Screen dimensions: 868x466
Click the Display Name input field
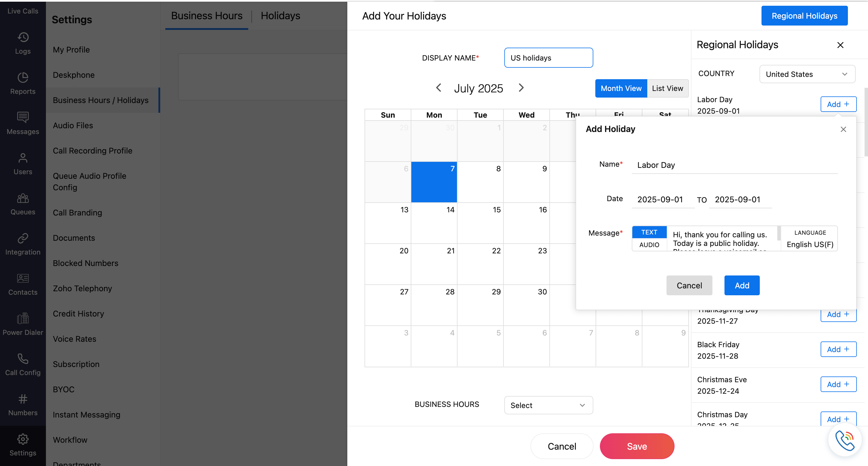[x=548, y=58]
